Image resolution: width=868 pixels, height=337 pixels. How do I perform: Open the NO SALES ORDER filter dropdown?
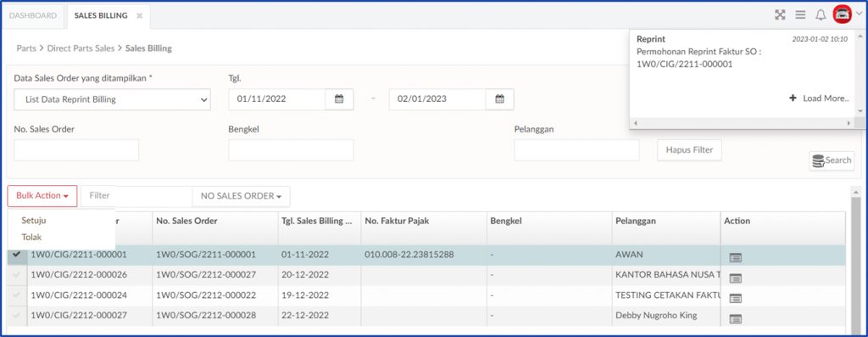click(241, 195)
